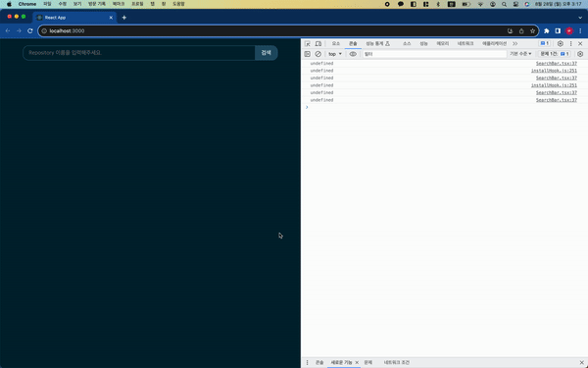Switch to the 소스 DevTools tab
This screenshot has height=368, width=588.
click(407, 43)
